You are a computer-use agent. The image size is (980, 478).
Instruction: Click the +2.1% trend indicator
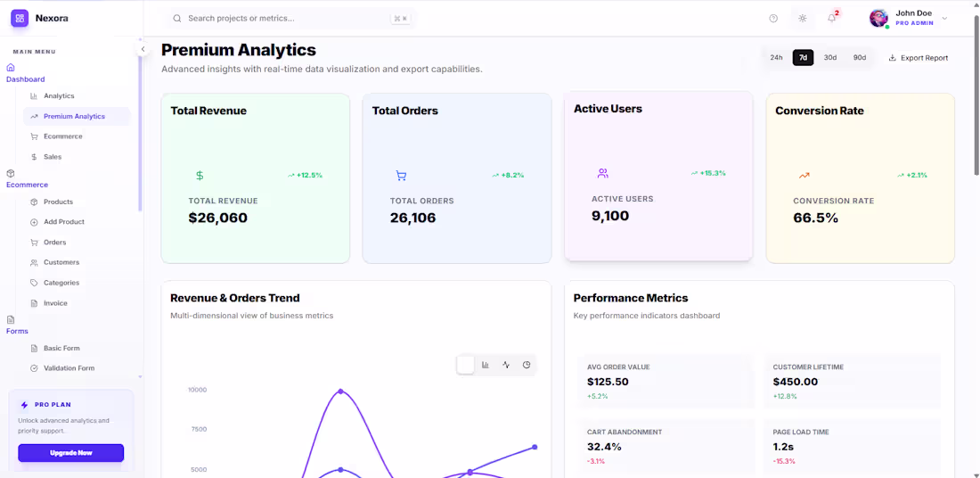912,175
